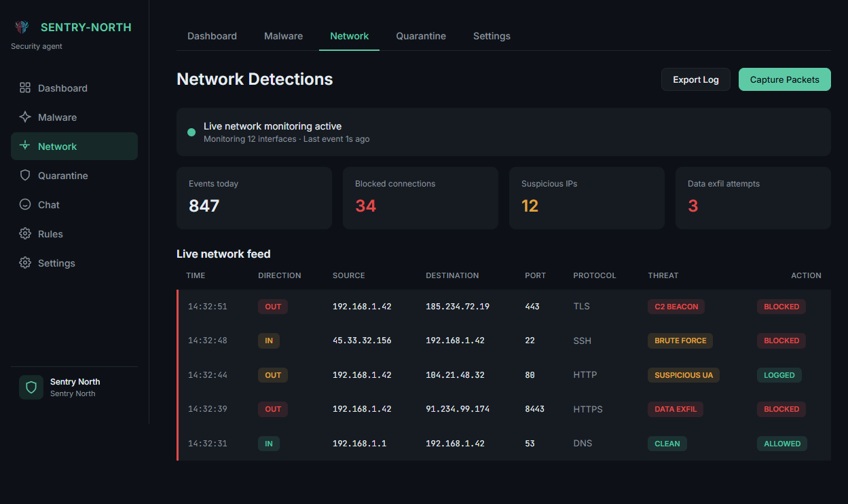Click the Suspicious IPs card
The width and height of the screenshot is (848, 504).
pyautogui.click(x=587, y=198)
